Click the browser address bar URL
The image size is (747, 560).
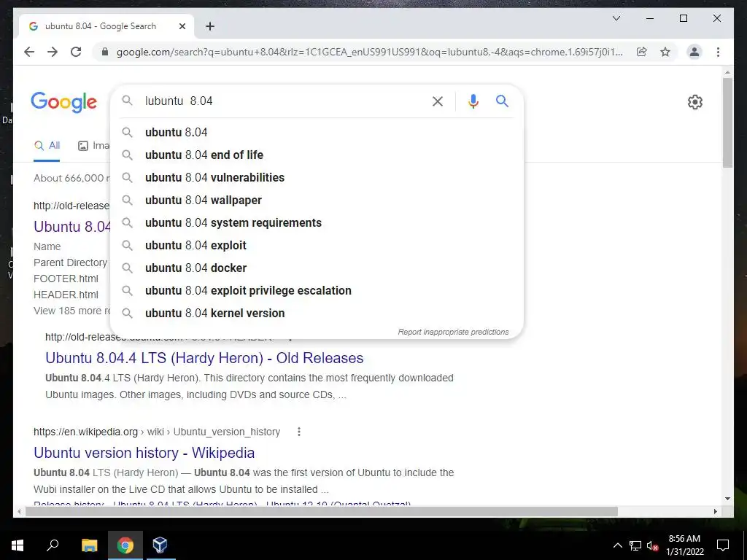369,52
